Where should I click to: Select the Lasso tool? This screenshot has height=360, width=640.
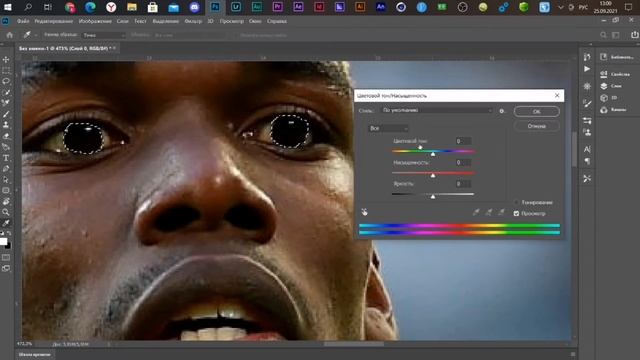(6, 81)
